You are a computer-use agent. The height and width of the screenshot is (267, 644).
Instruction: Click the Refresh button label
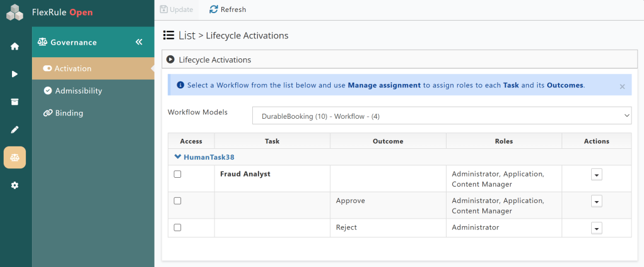233,9
